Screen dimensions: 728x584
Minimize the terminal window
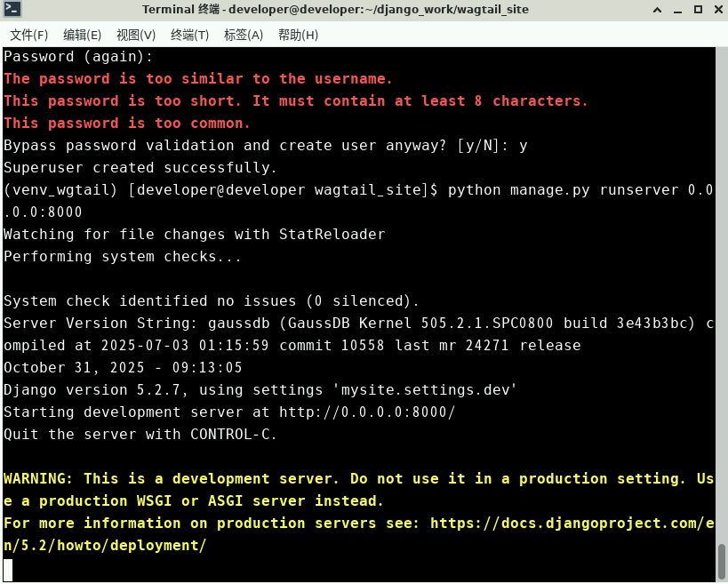click(677, 10)
